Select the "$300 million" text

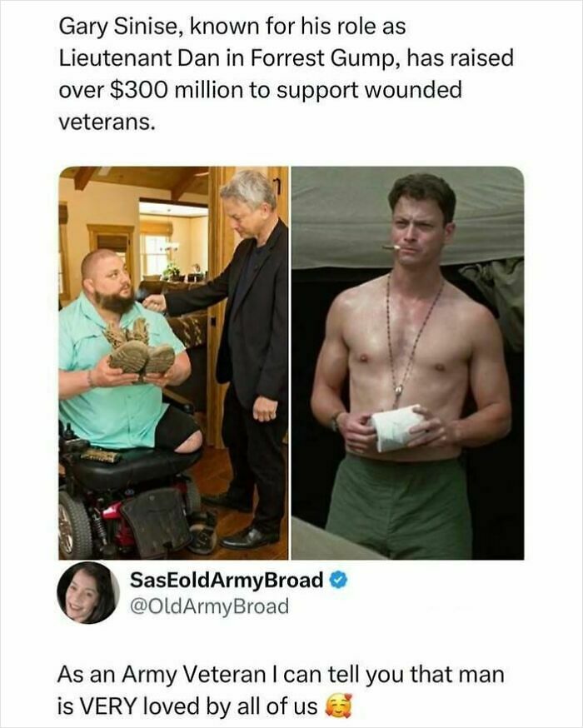point(176,90)
